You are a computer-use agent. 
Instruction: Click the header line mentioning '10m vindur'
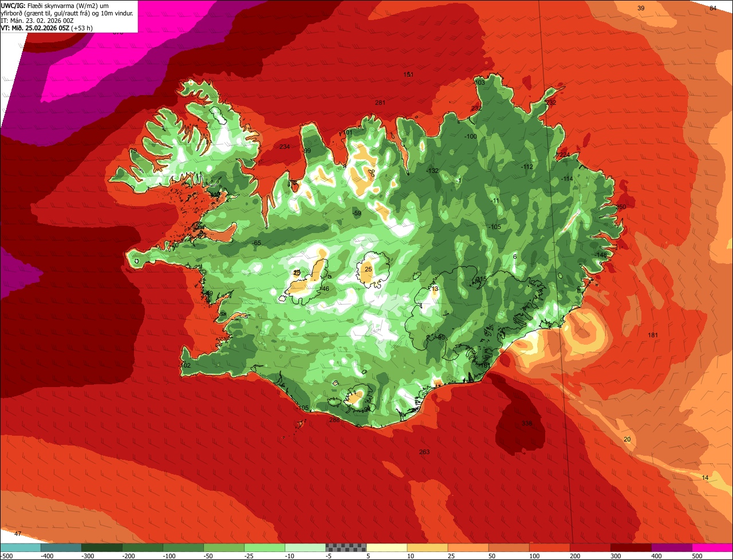[x=67, y=13]
